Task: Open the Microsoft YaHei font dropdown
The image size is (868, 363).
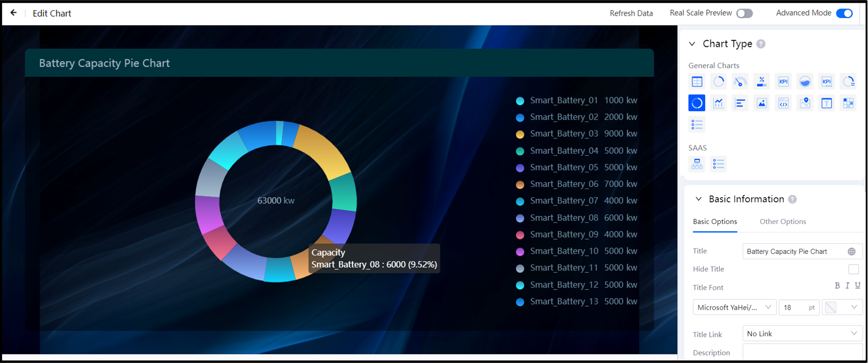Action: coord(734,307)
